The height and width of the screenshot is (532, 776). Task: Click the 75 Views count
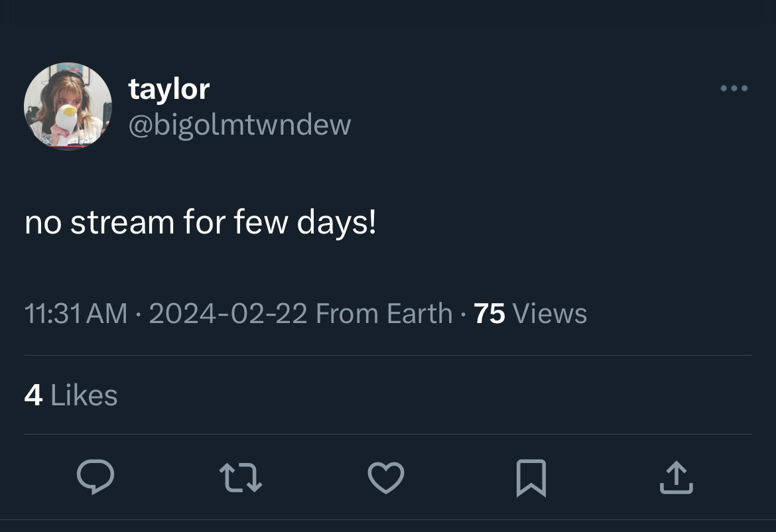pos(530,314)
